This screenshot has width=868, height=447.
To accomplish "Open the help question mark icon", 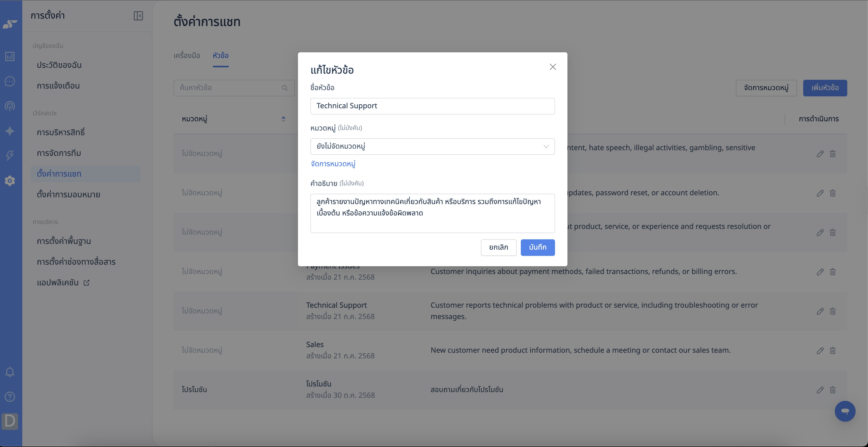I will pyautogui.click(x=10, y=397).
